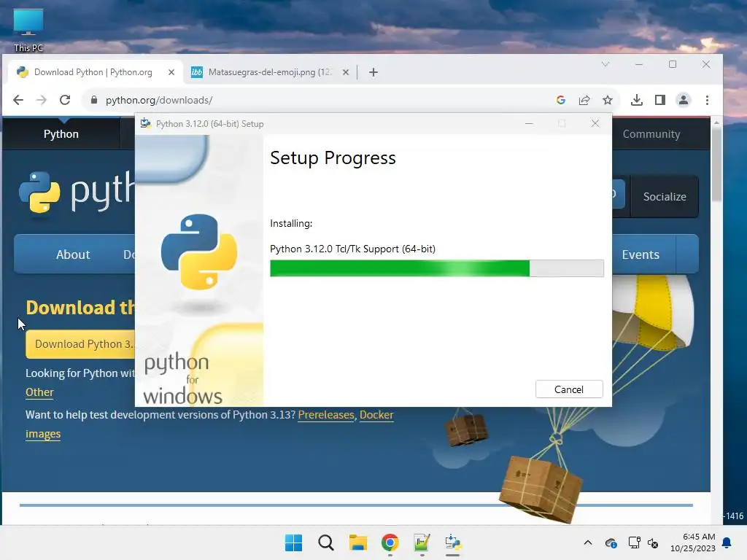Click the page vertical scrollbar thumb
The width and height of the screenshot is (747, 560).
716,164
